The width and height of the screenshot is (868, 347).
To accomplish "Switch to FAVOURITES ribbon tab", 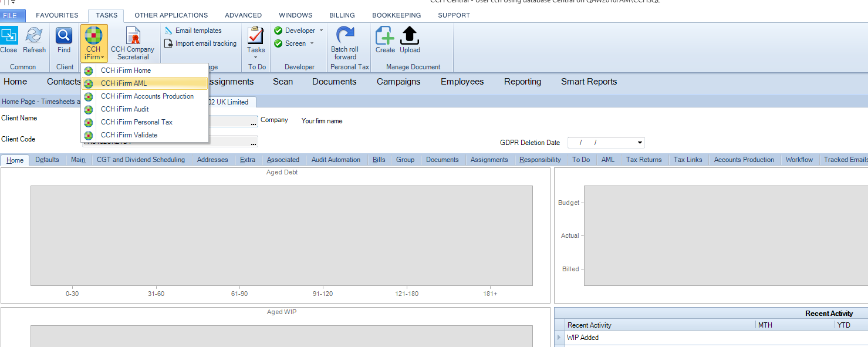I will tap(57, 15).
